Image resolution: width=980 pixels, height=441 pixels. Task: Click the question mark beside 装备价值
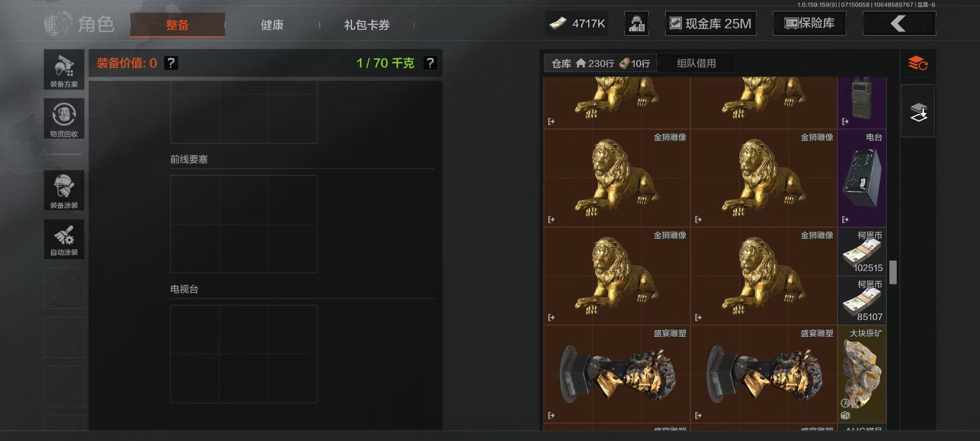(x=171, y=63)
